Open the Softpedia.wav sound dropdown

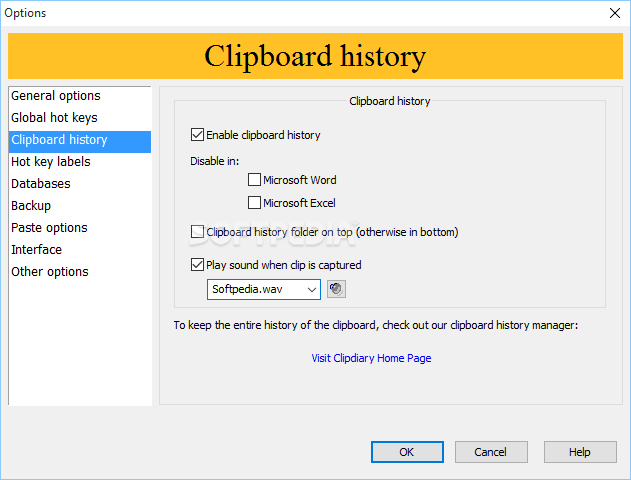click(x=264, y=289)
